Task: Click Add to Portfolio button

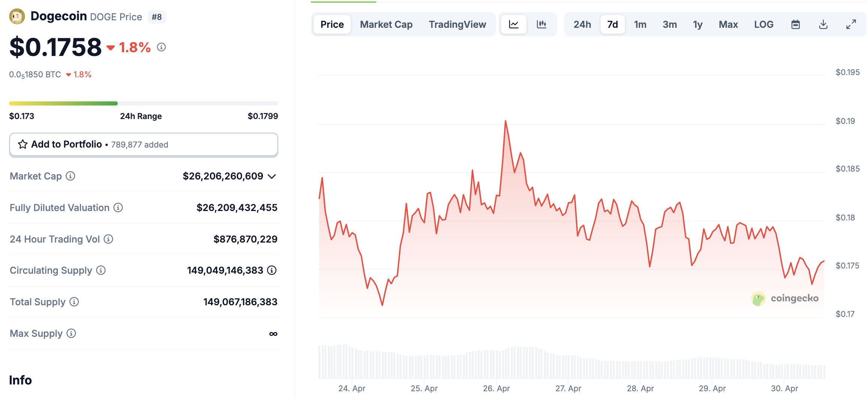Action: (144, 145)
